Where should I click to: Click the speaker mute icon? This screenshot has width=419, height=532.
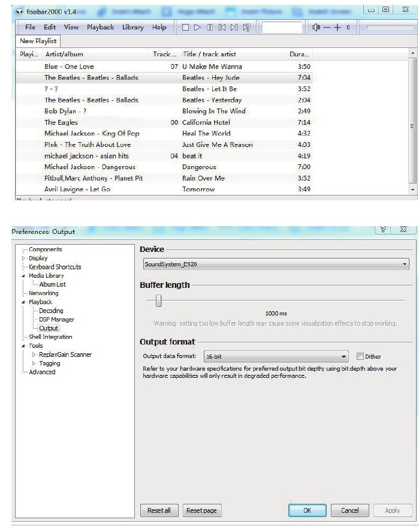point(316,28)
